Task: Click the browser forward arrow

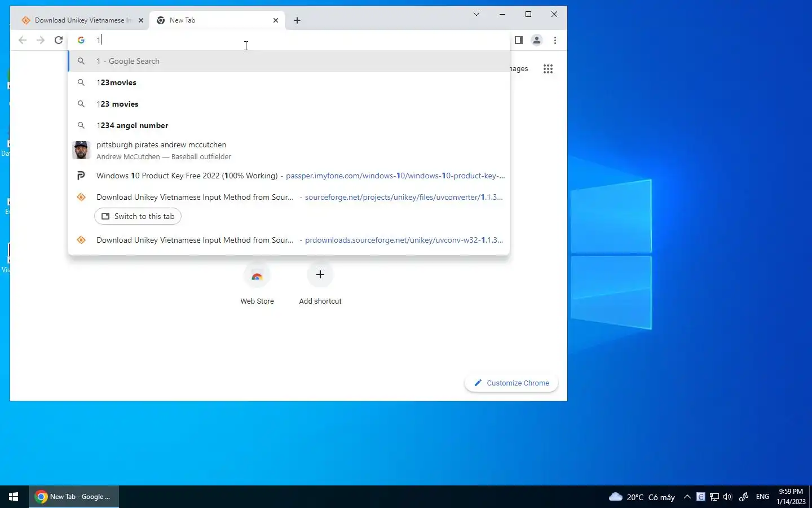Action: pos(41,40)
